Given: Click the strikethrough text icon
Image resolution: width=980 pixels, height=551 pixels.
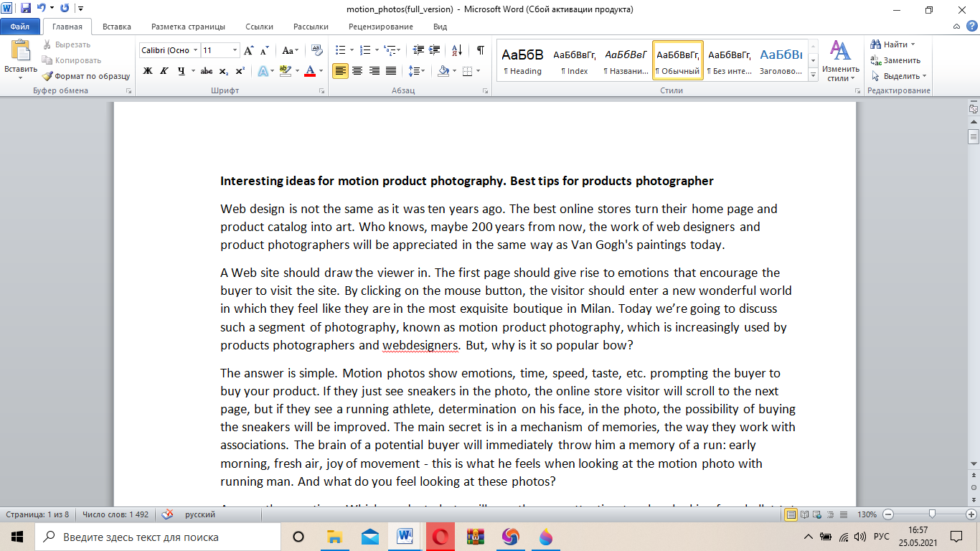Looking at the screenshot, I should [206, 71].
